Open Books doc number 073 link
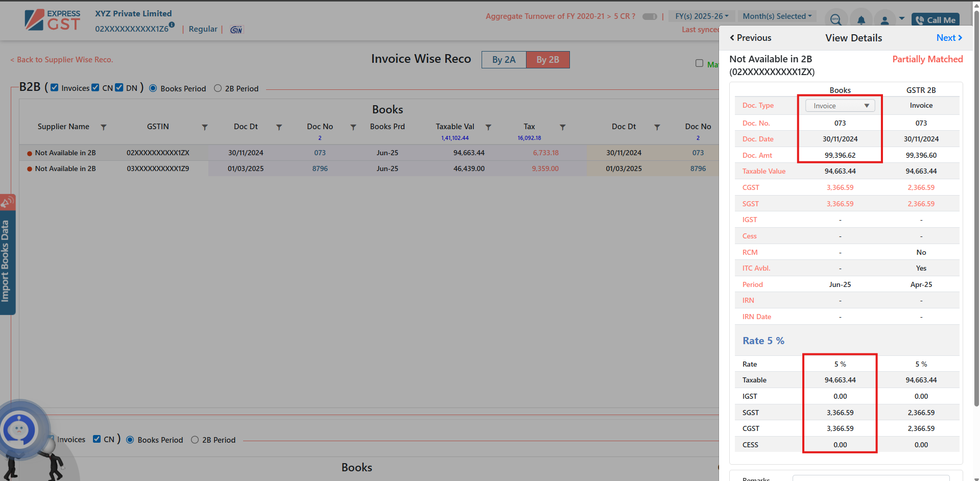Image resolution: width=980 pixels, height=481 pixels. pyautogui.click(x=320, y=153)
